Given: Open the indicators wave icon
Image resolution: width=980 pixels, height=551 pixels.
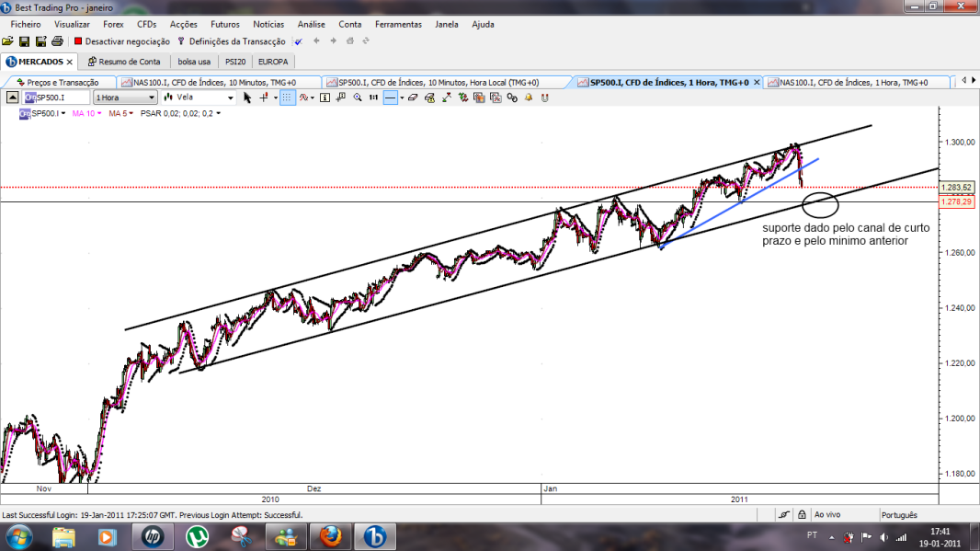Looking at the screenshot, I should 303,98.
